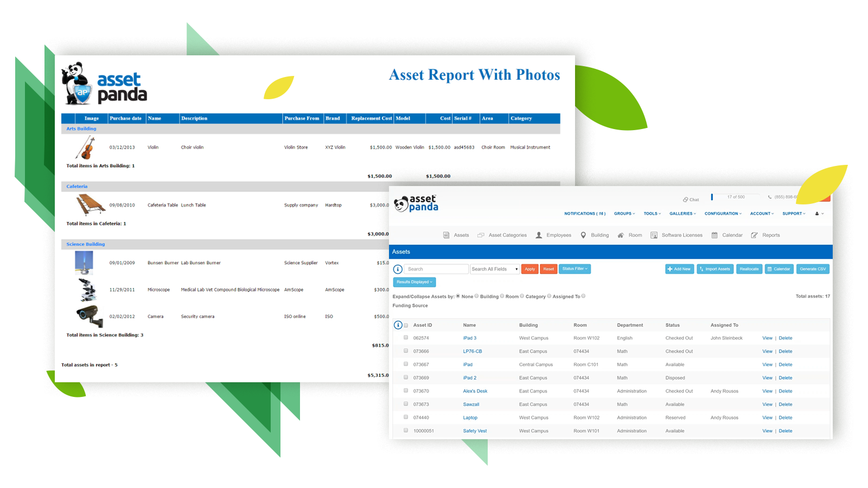Image resolution: width=868 pixels, height=488 pixels.
Task: Open Software Licenses via its icon
Action: click(x=654, y=235)
